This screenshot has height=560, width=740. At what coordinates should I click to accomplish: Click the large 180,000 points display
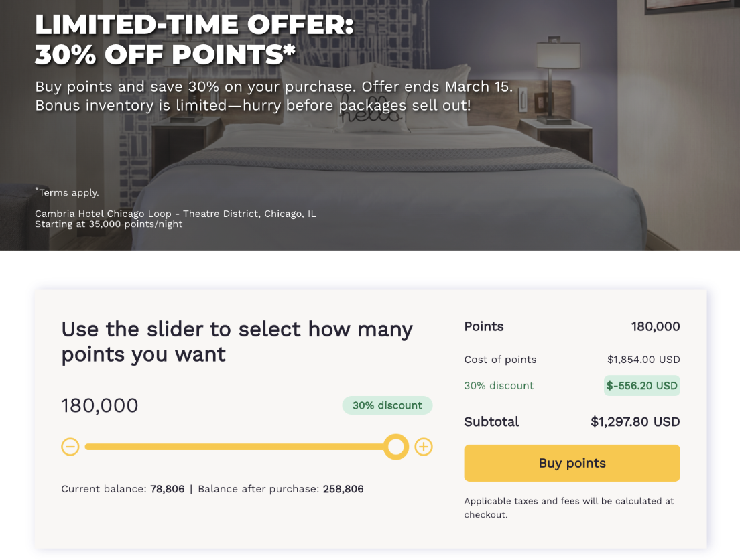pyautogui.click(x=99, y=405)
